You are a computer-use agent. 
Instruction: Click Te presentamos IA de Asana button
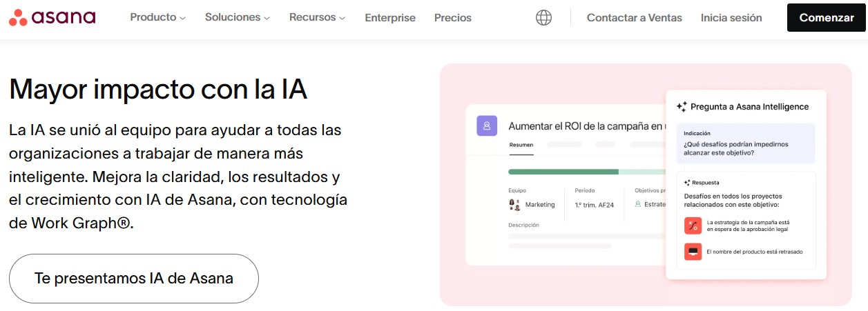pos(134,279)
